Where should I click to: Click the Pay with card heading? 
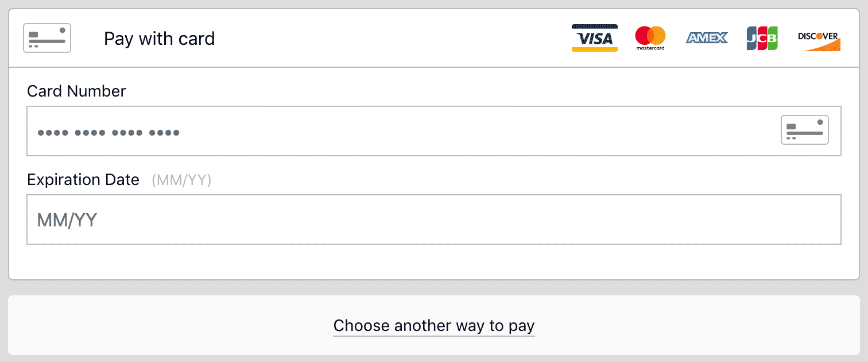point(159,38)
